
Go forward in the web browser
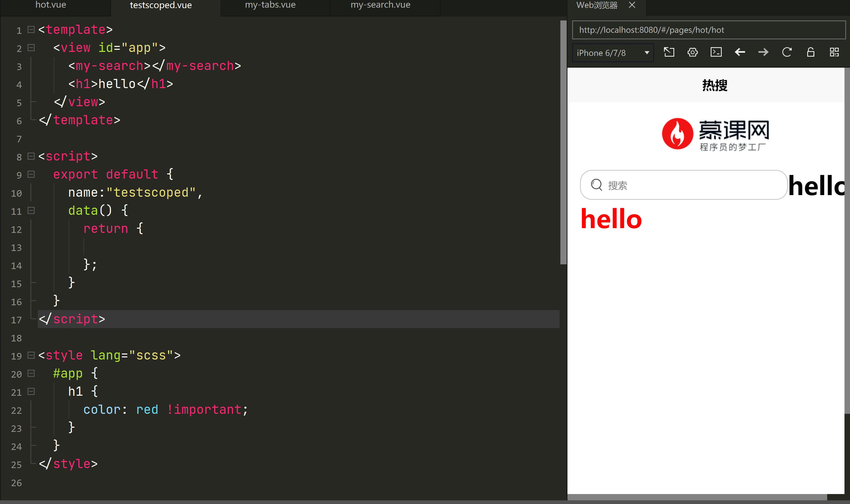coord(763,52)
